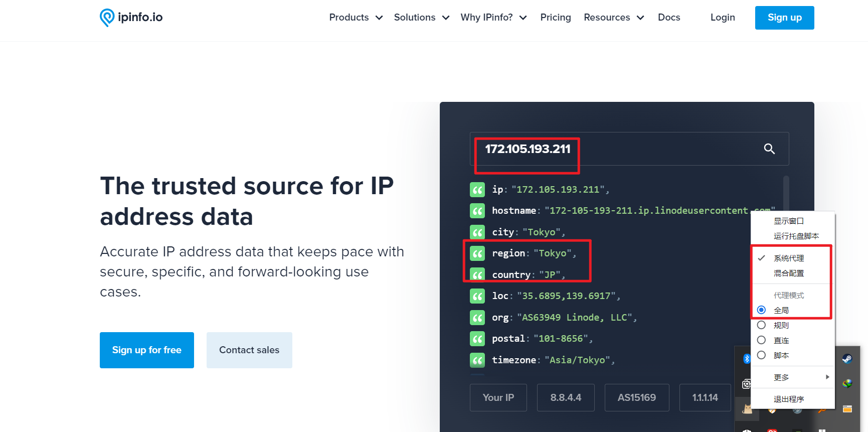The height and width of the screenshot is (432, 868).
Task: Open Steam from the system tray
Action: click(x=847, y=359)
